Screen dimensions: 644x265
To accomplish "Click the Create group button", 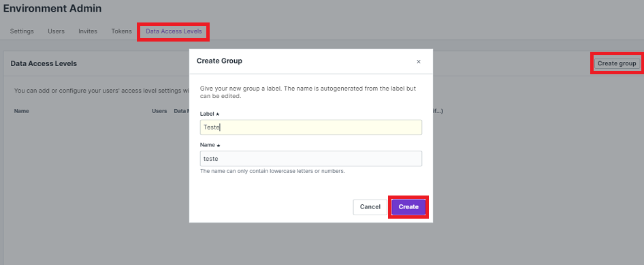I will 617,63.
